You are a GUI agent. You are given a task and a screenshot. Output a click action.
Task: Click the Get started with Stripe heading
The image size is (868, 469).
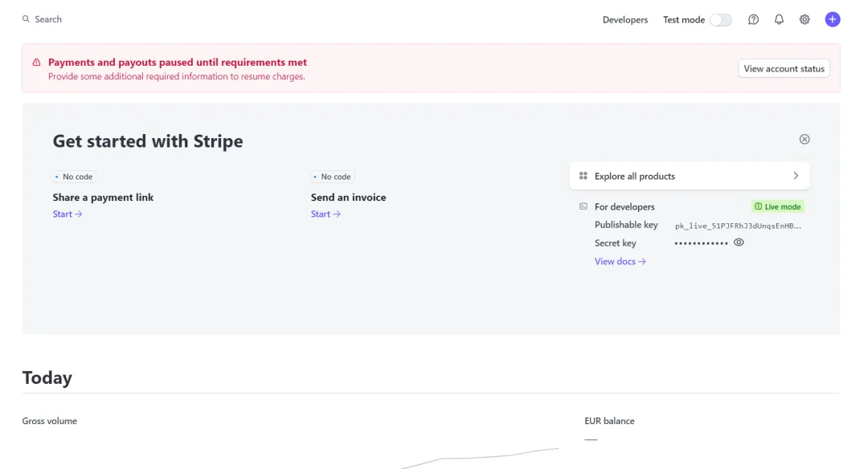click(148, 141)
